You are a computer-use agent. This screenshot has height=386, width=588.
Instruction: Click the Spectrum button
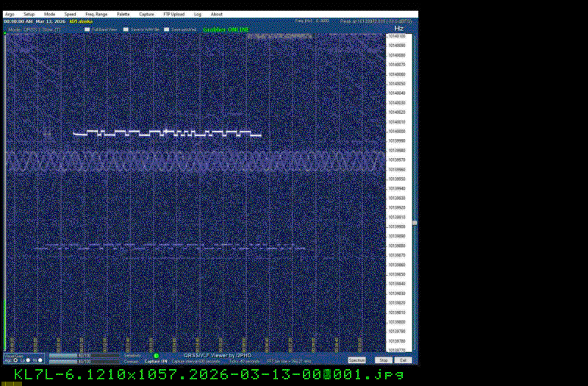(x=356, y=360)
